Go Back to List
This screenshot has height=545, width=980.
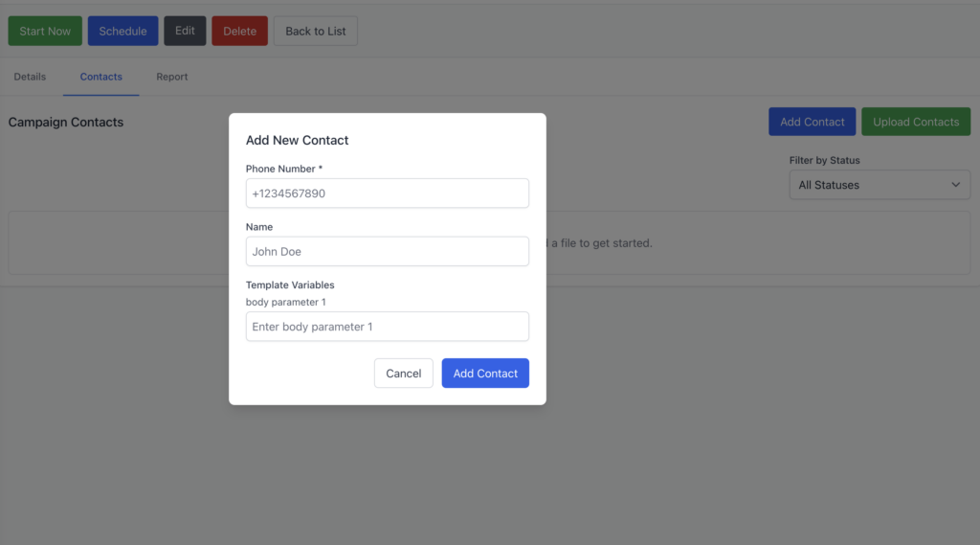click(315, 31)
